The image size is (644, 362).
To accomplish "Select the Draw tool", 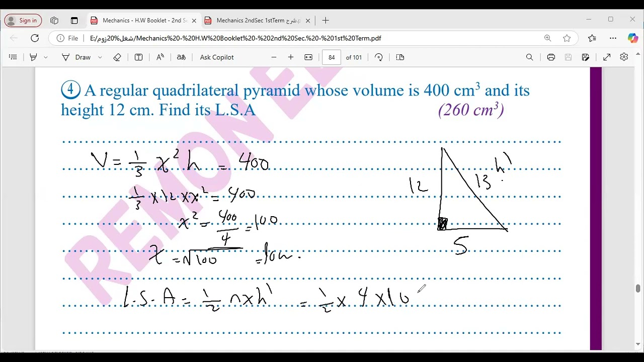I will (76, 57).
